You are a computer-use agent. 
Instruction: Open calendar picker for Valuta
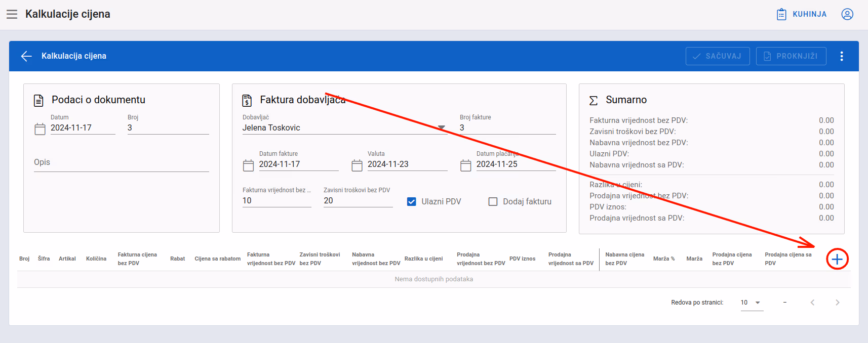click(357, 165)
